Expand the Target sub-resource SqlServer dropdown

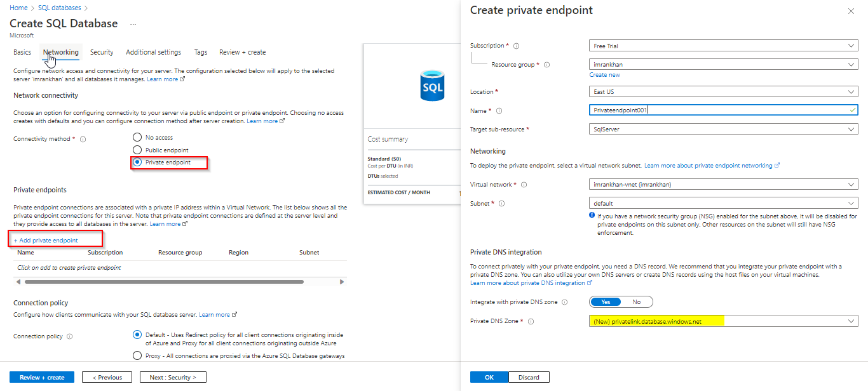click(x=723, y=129)
